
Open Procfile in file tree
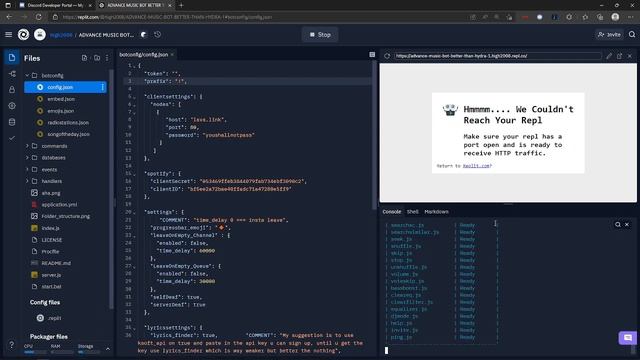(50, 251)
